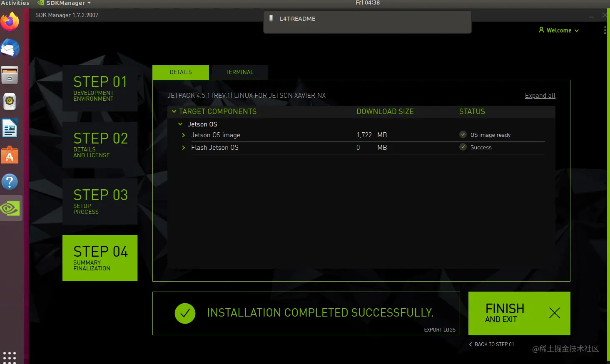Go to Step 01 Development Environment
This screenshot has width=610, height=364.
click(x=100, y=88)
